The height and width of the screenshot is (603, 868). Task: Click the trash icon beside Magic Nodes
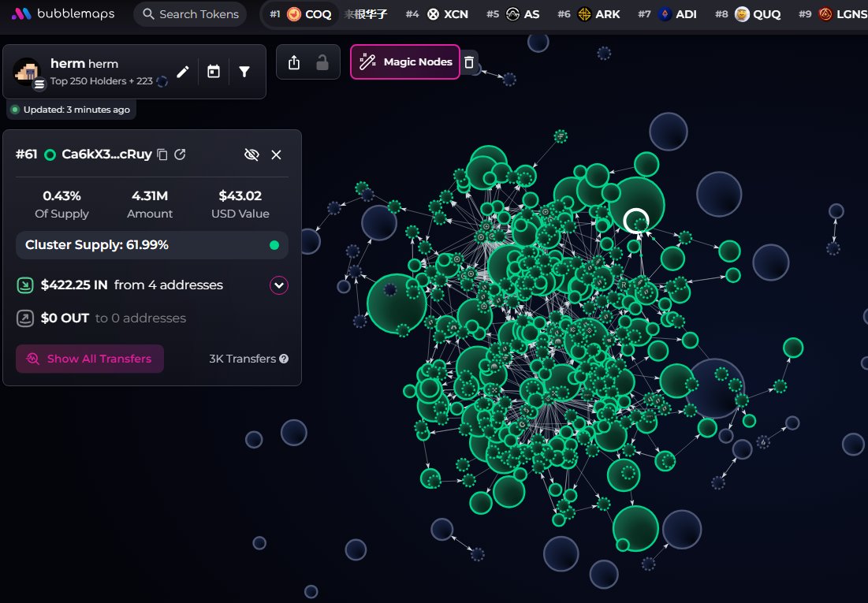pyautogui.click(x=469, y=61)
